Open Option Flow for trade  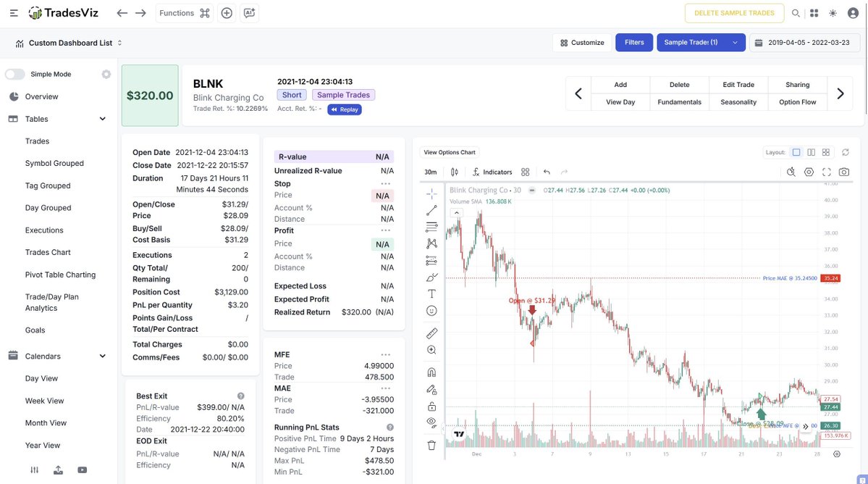(x=797, y=102)
